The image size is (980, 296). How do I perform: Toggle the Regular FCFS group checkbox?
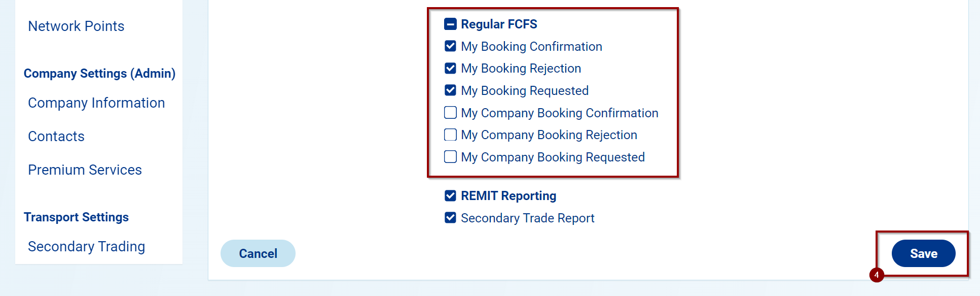(450, 24)
